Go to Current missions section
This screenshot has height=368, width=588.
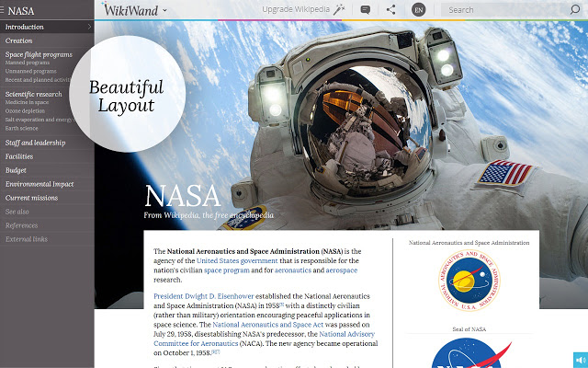[31, 198]
